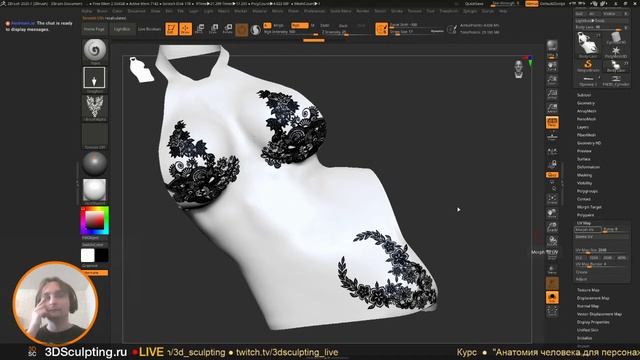The width and height of the screenshot is (640, 360).
Task: Toggle Perspective view on right shelf
Action: point(552,122)
